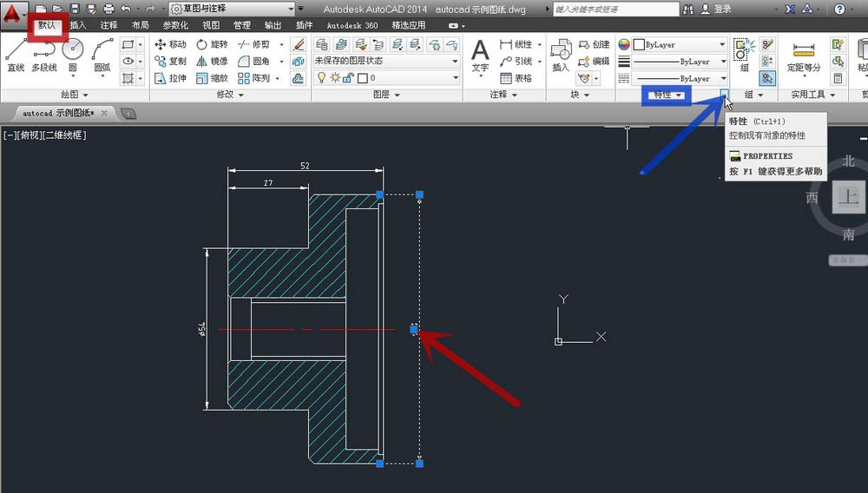Click the 旋转 (Rotate) tool
This screenshot has height=493, width=868.
tap(213, 44)
